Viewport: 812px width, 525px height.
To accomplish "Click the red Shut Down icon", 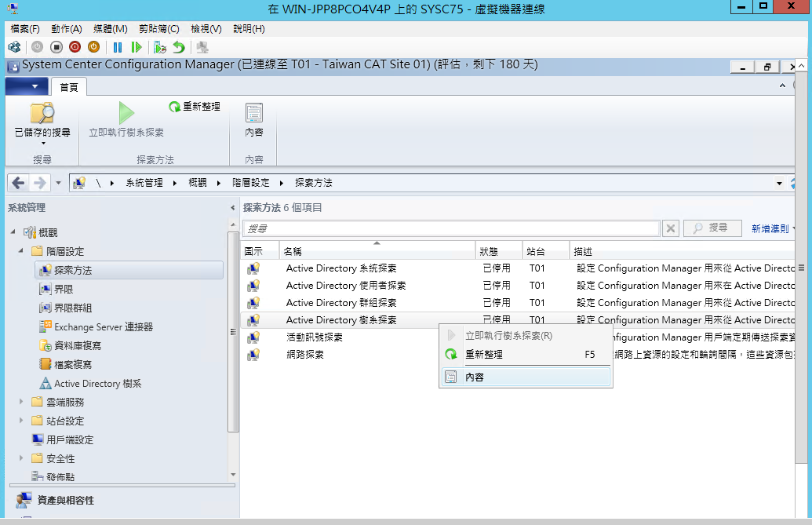I will pyautogui.click(x=75, y=48).
